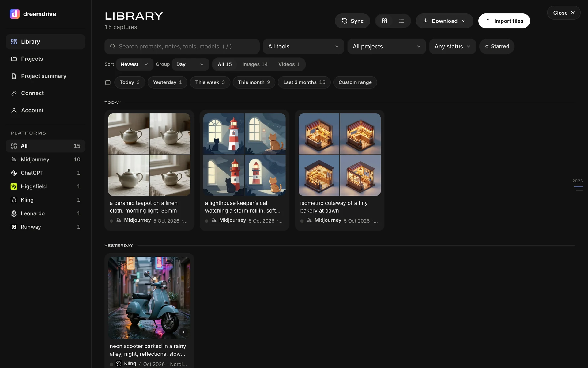Image resolution: width=588 pixels, height=368 pixels.
Task: Toggle This month date chip
Action: (x=254, y=82)
